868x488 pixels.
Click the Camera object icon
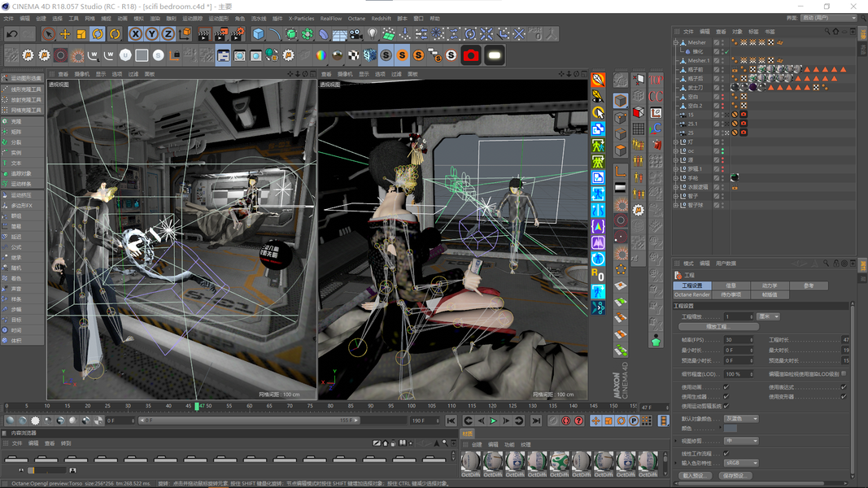[356, 34]
